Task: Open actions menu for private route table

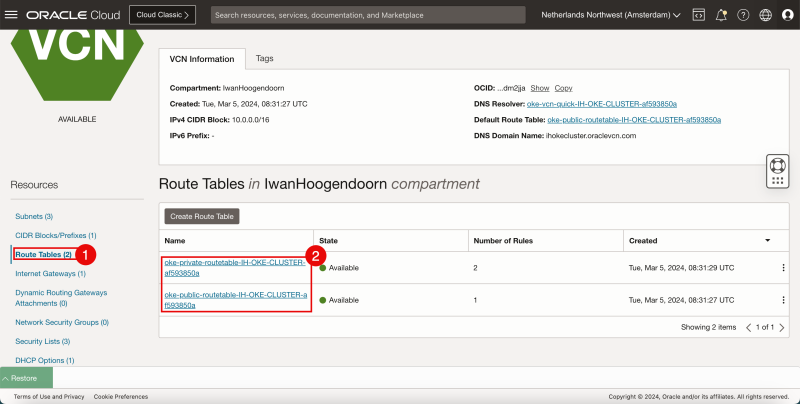Action: coord(783,268)
